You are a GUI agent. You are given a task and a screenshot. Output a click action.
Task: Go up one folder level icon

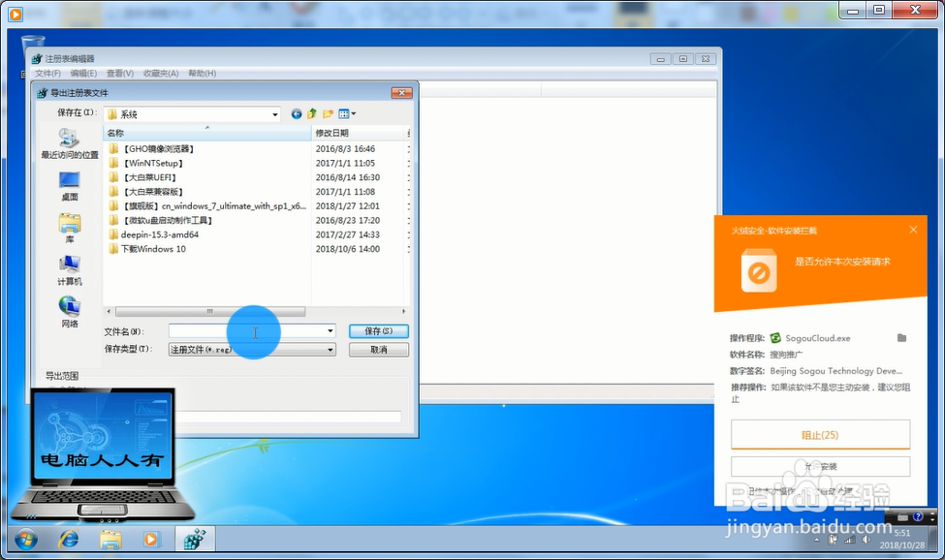point(311,113)
